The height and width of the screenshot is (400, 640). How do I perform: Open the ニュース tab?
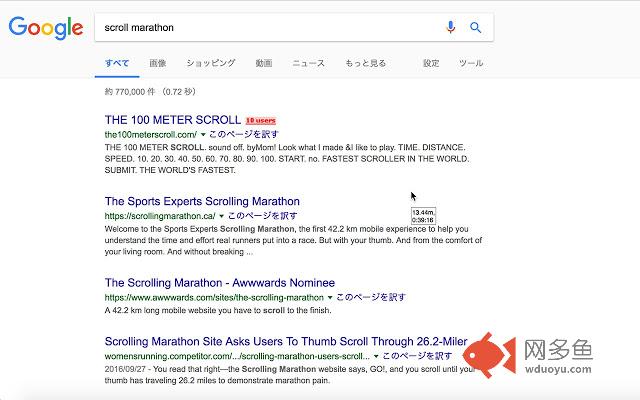point(309,63)
